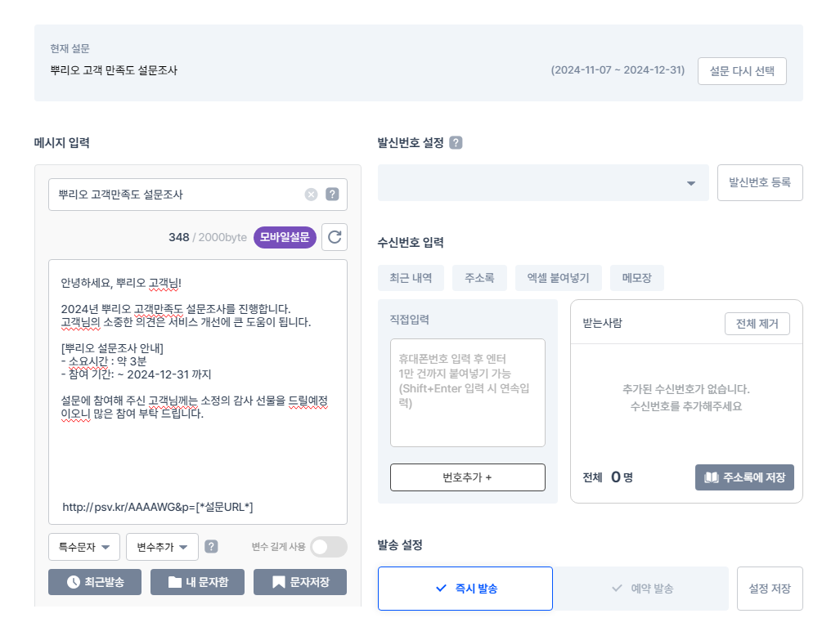Click the 직접입력 label
840x627 pixels.
point(409,320)
